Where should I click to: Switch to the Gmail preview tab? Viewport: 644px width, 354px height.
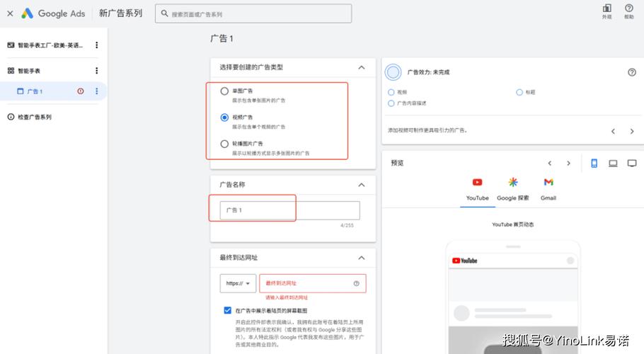[x=548, y=190]
